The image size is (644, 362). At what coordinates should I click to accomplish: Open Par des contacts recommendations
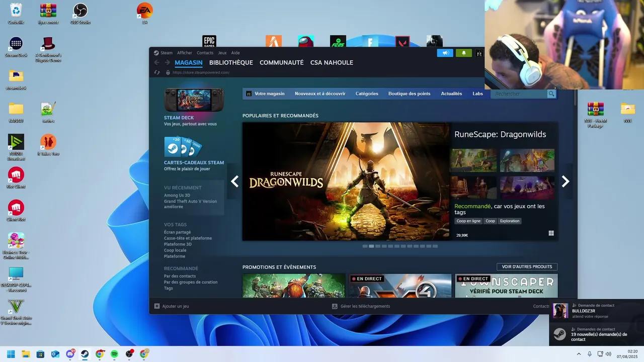coord(180,276)
